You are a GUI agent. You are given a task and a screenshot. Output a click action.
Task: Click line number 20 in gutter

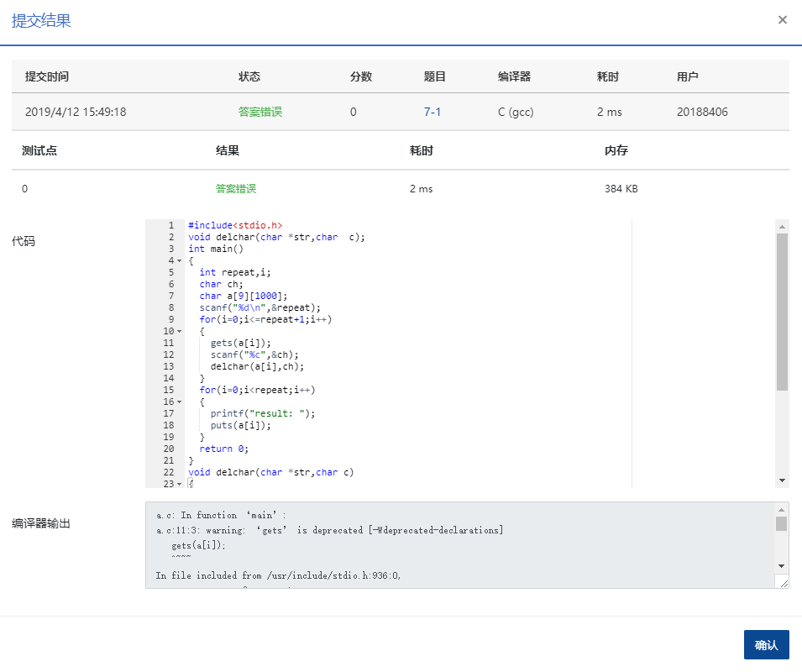point(168,449)
